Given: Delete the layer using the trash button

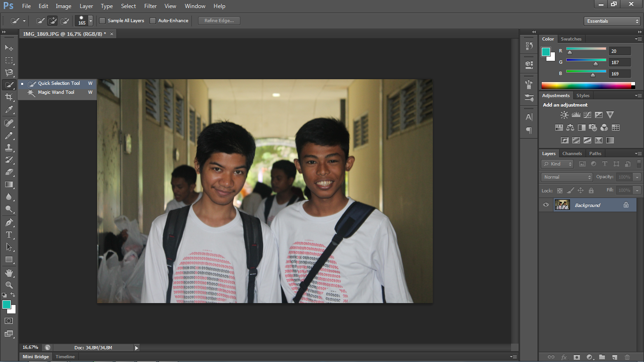Looking at the screenshot, I should pyautogui.click(x=627, y=358).
